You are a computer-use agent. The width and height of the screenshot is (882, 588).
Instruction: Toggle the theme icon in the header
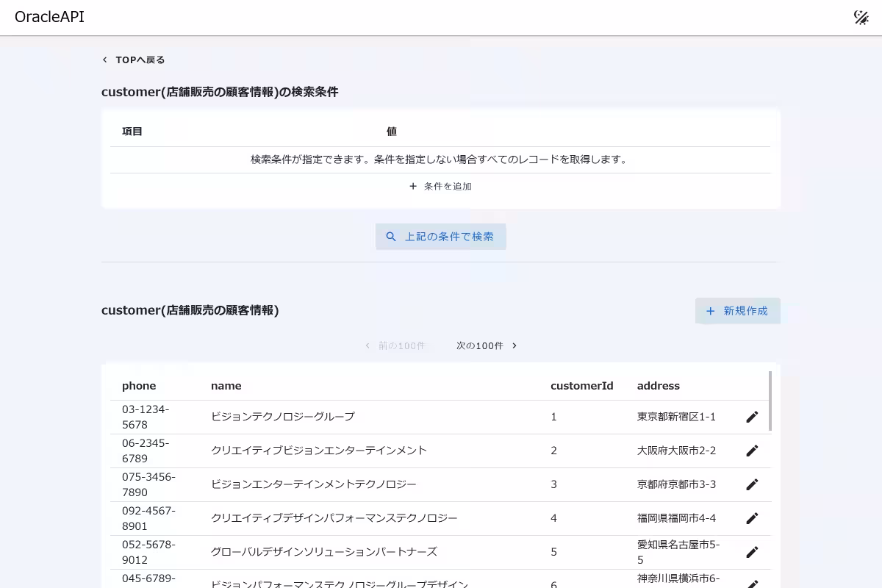tap(861, 18)
